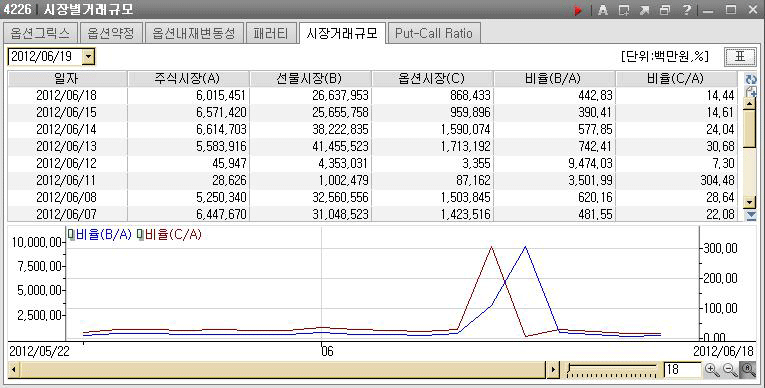Viewport: 765px width, 388px height.
Task: Click the chart period slider track
Action: point(612,370)
